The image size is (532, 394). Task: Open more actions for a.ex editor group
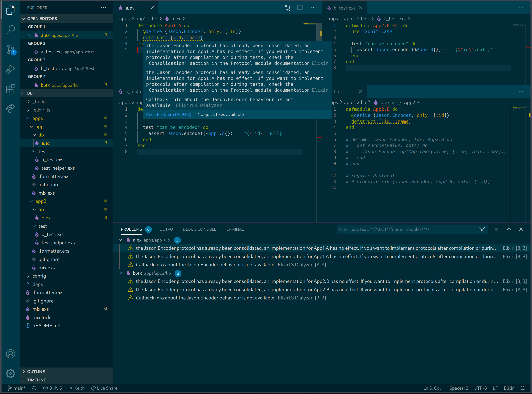312,8
